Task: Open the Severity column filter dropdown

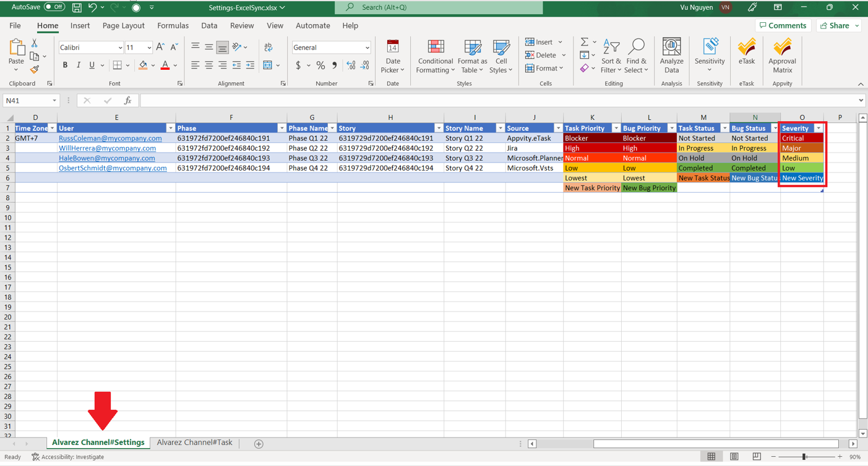Action: 818,129
